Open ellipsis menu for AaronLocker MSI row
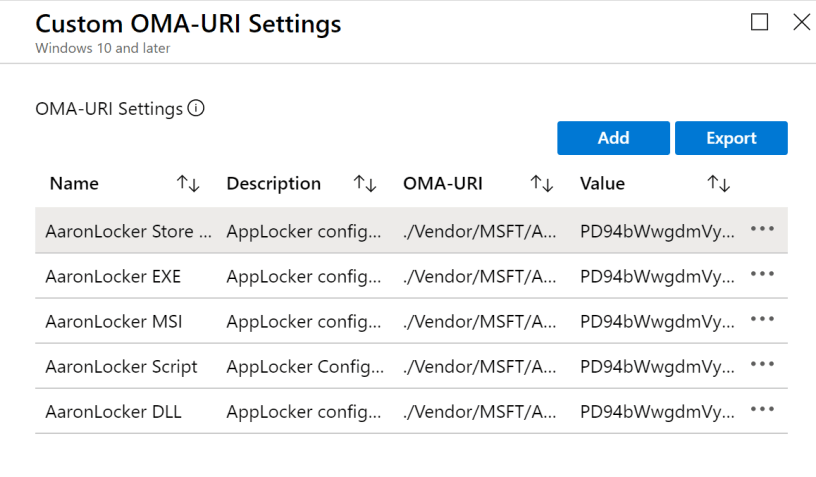The width and height of the screenshot is (816, 477). (x=762, y=319)
